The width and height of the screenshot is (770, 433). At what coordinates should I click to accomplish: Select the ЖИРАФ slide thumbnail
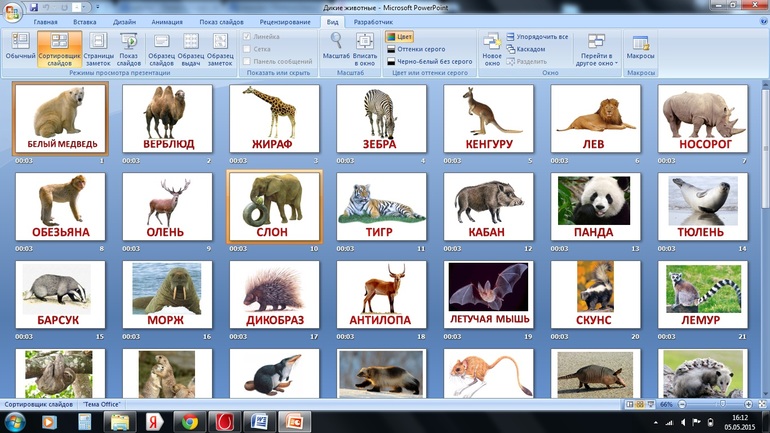click(x=273, y=118)
